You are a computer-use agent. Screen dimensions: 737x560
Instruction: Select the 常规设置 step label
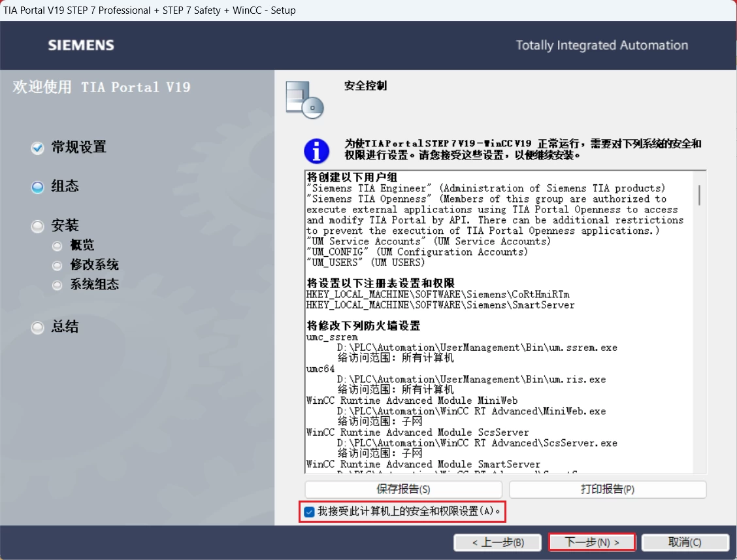pos(78,147)
